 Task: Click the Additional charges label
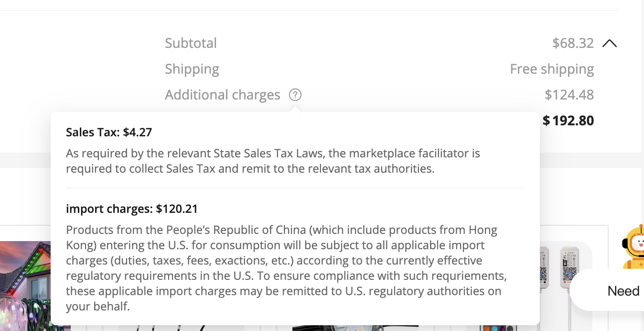(x=223, y=95)
